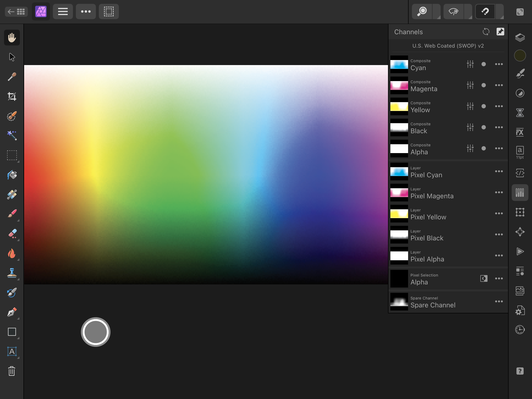Select the View hand tool
The height and width of the screenshot is (399, 532).
(12, 38)
